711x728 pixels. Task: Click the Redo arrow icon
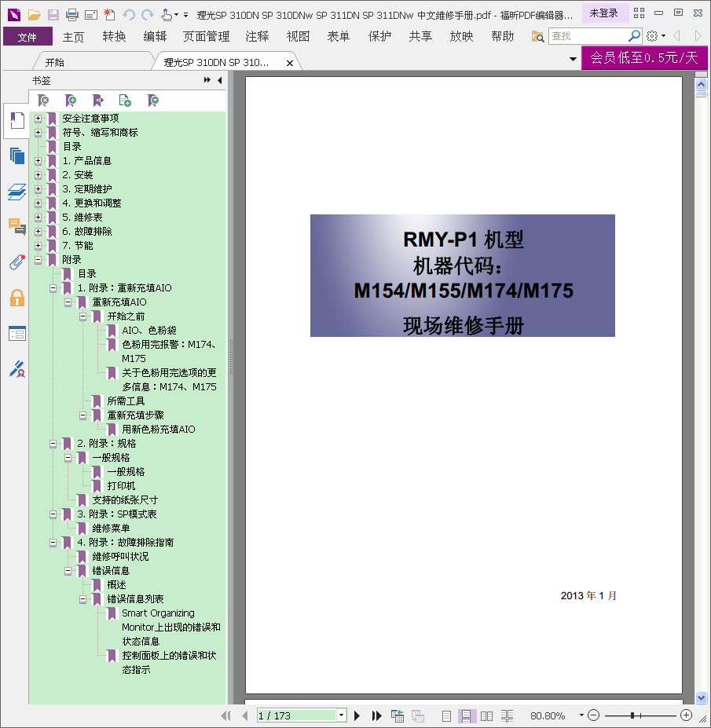[x=148, y=15]
